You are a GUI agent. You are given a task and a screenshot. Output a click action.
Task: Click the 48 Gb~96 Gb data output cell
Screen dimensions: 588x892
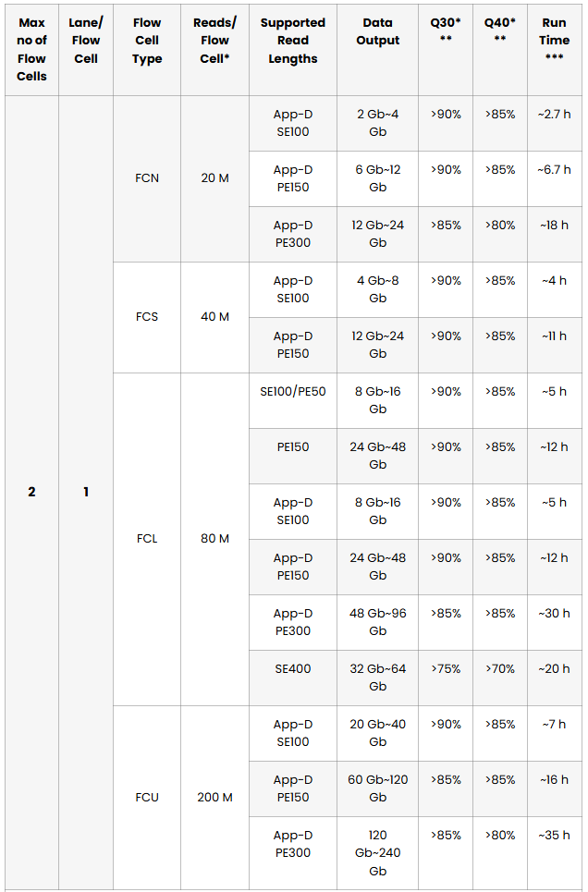point(377,622)
